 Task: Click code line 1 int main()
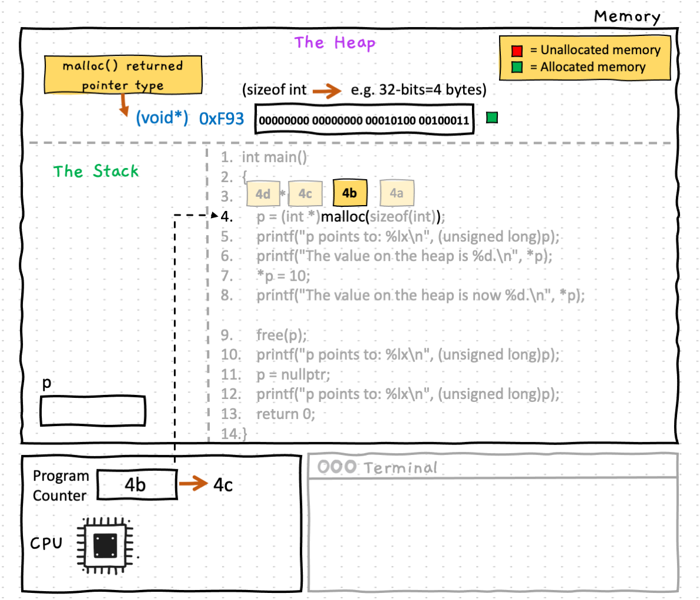point(265,157)
